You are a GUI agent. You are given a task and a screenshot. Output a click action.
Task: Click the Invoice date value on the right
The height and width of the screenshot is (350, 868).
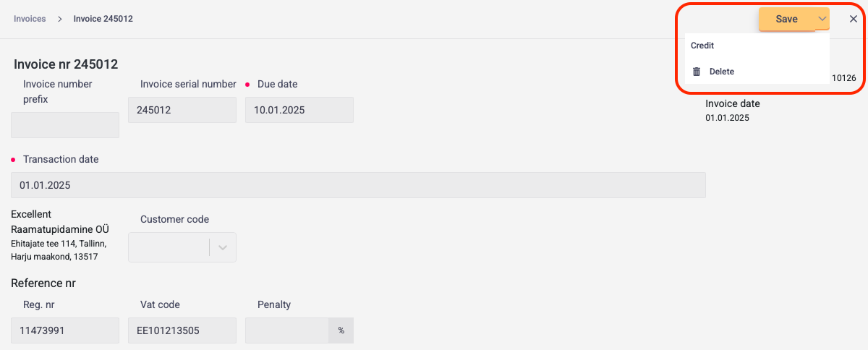(727, 117)
